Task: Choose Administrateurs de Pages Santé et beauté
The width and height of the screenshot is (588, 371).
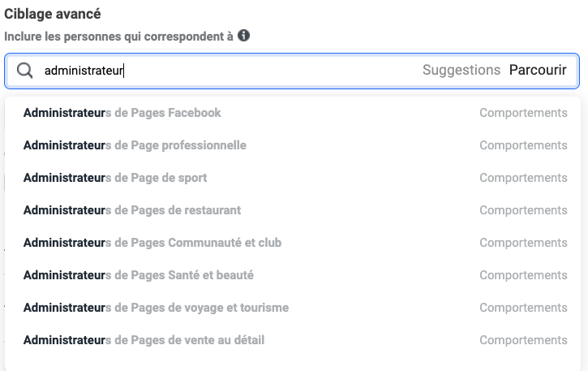Action: pos(139,275)
